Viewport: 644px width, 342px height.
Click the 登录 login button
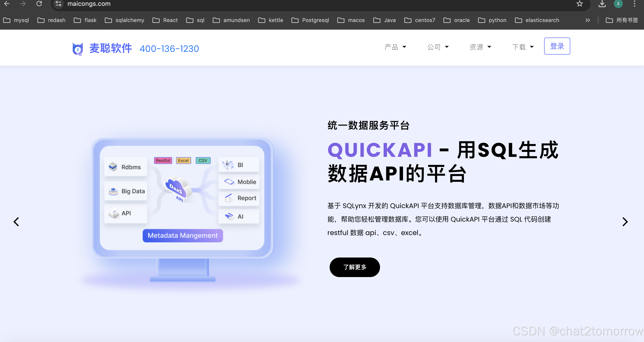tap(557, 46)
